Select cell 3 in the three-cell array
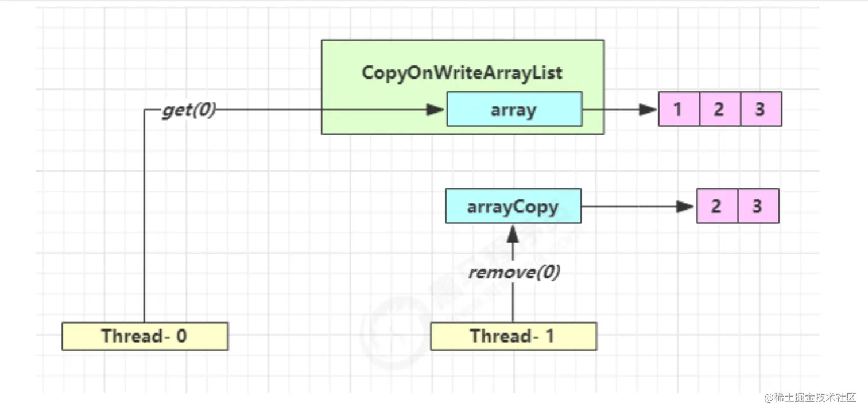868x415 pixels. pyautogui.click(x=761, y=109)
